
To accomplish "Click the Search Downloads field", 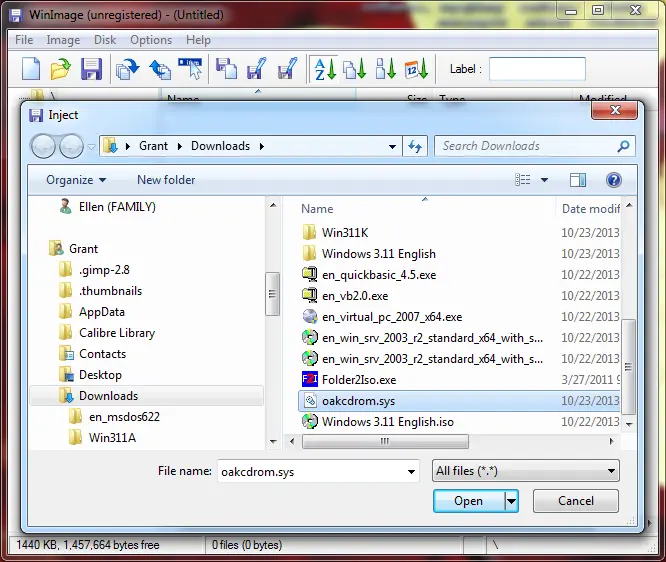I will click(x=529, y=146).
